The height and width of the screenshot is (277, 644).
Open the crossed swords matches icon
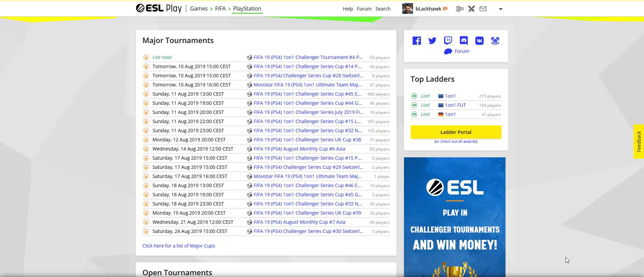coord(471,9)
